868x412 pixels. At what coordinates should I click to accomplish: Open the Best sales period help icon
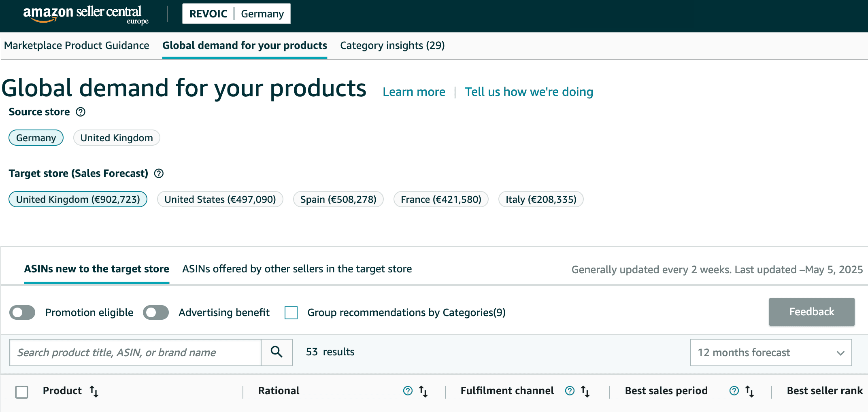coord(734,391)
